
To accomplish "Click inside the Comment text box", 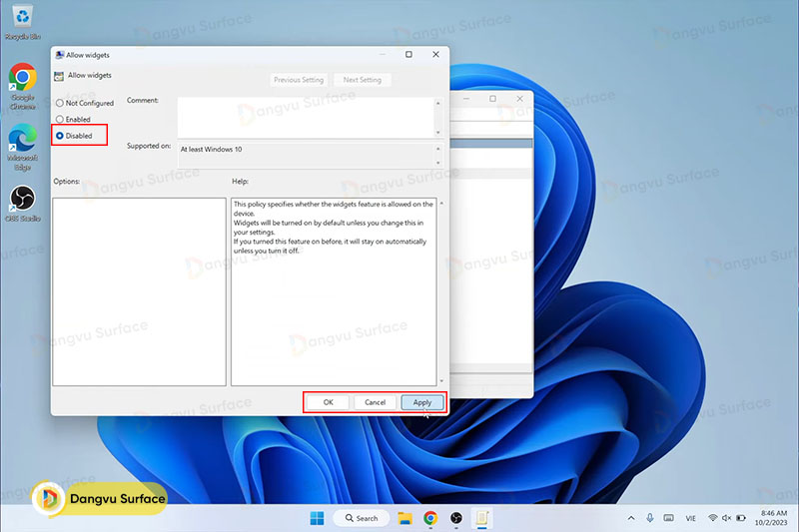I will tap(306, 117).
